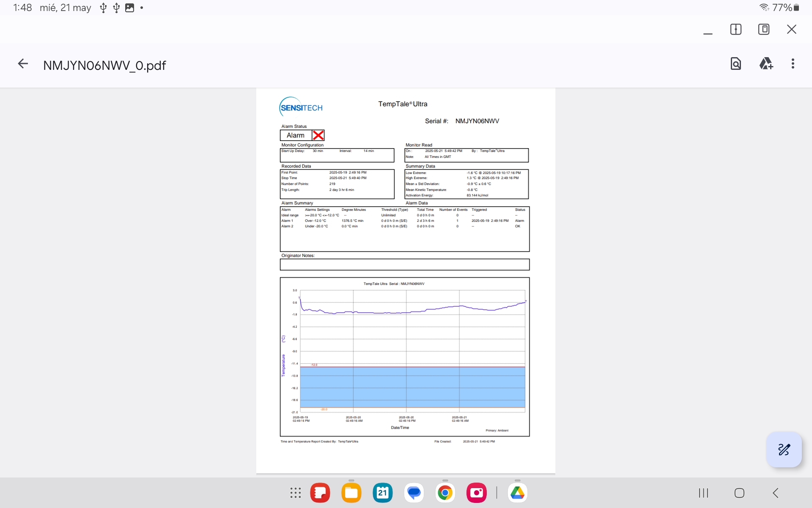The width and height of the screenshot is (812, 508).
Task: Select the Alarm 1 Over -12.0 °C setting
Action: point(315,221)
